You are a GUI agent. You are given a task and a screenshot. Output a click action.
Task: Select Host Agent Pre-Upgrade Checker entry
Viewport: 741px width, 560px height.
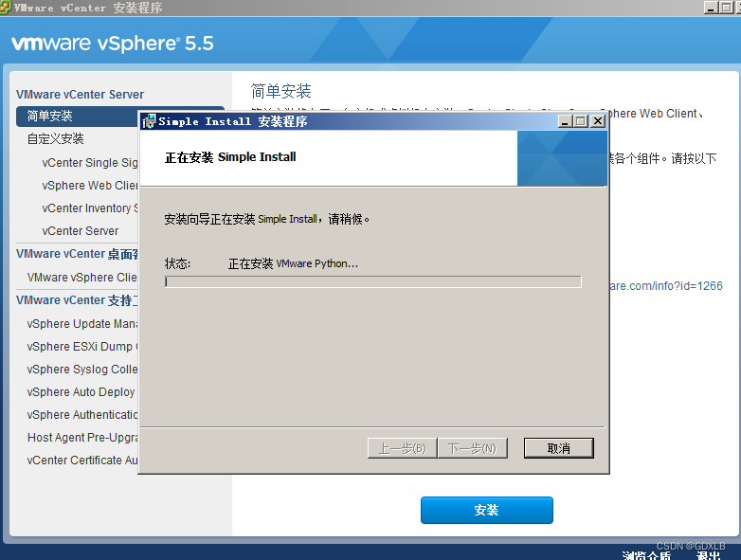[82, 437]
